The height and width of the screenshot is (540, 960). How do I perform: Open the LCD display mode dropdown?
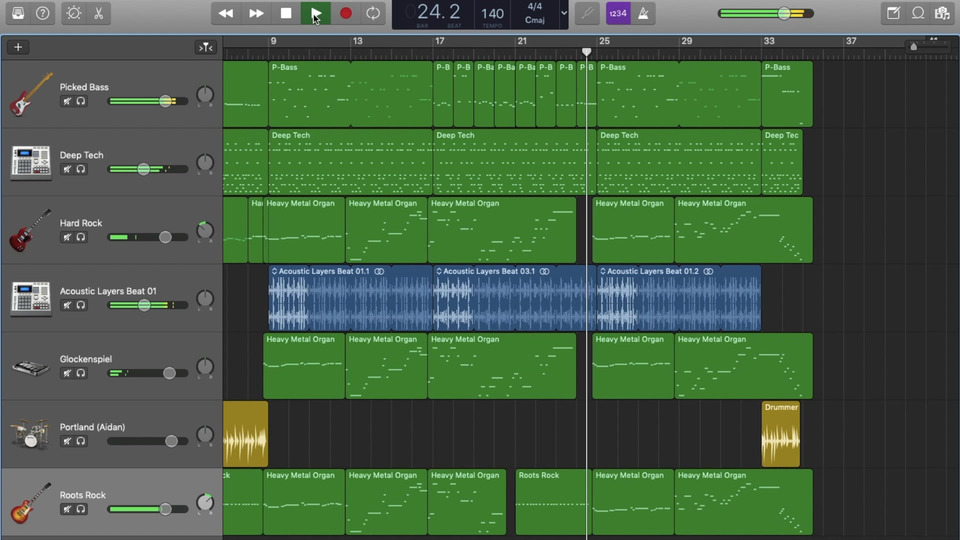(x=564, y=13)
